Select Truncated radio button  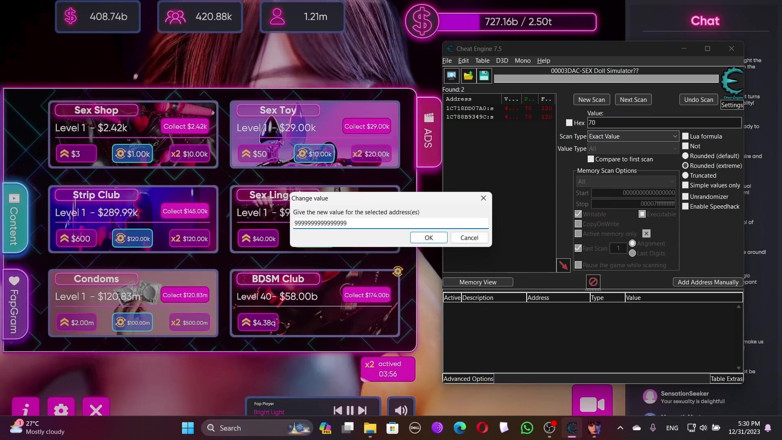(685, 176)
